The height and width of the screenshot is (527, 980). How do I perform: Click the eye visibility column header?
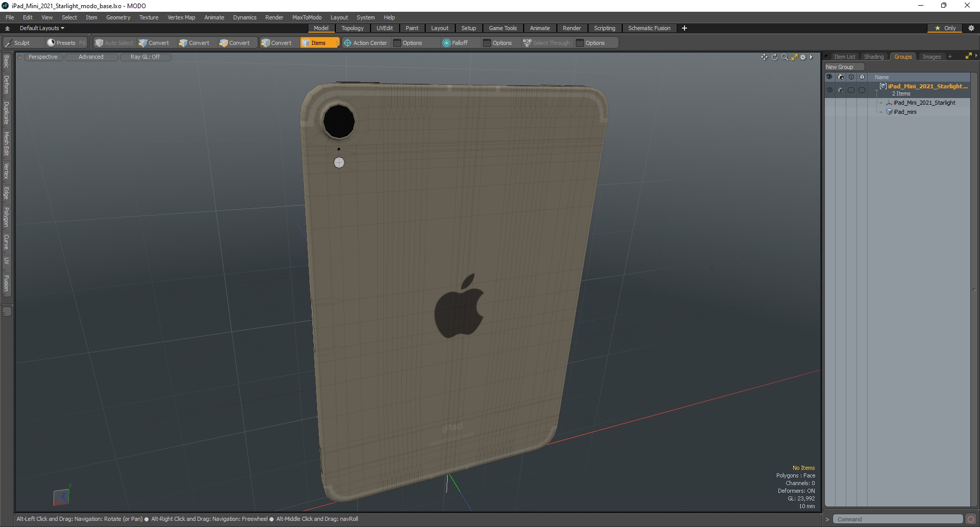click(x=829, y=77)
